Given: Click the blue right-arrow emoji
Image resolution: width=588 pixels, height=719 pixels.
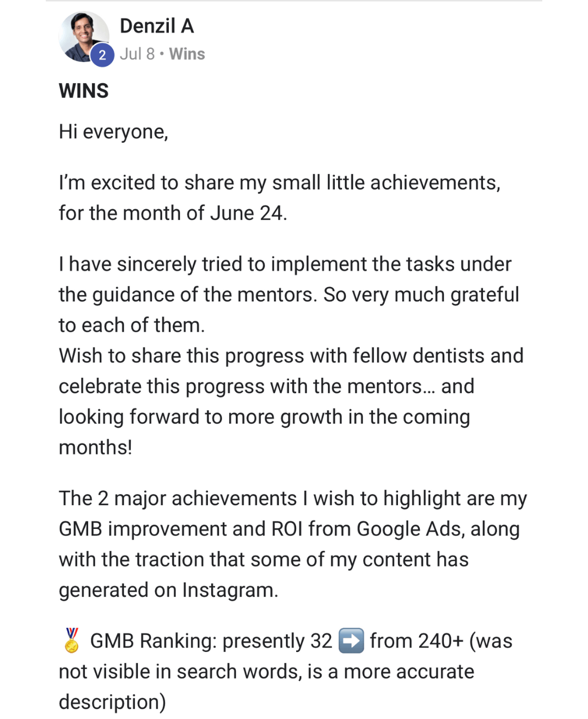Looking at the screenshot, I should click(351, 641).
